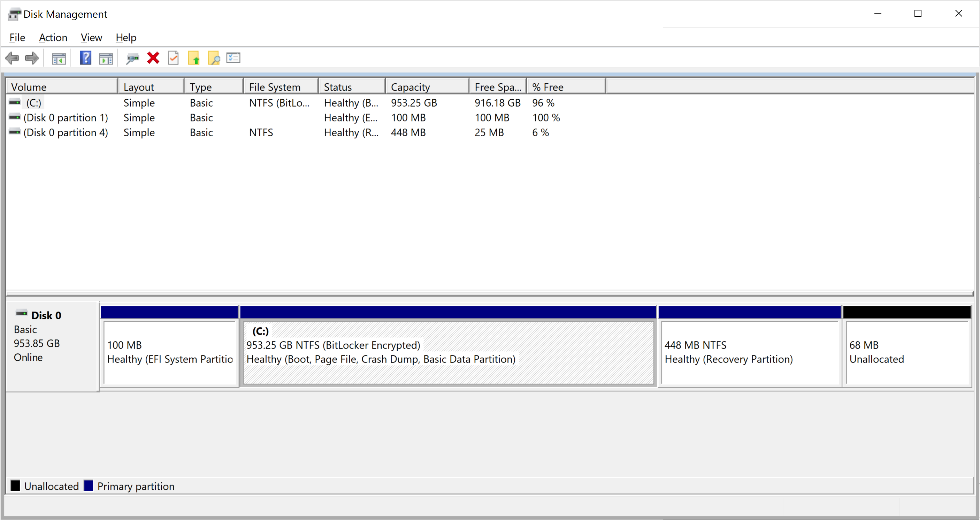Open the View menu

pyautogui.click(x=91, y=38)
